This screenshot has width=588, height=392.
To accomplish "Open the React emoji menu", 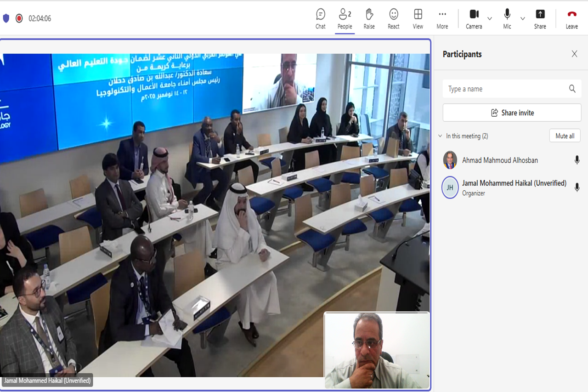I will 393,19.
